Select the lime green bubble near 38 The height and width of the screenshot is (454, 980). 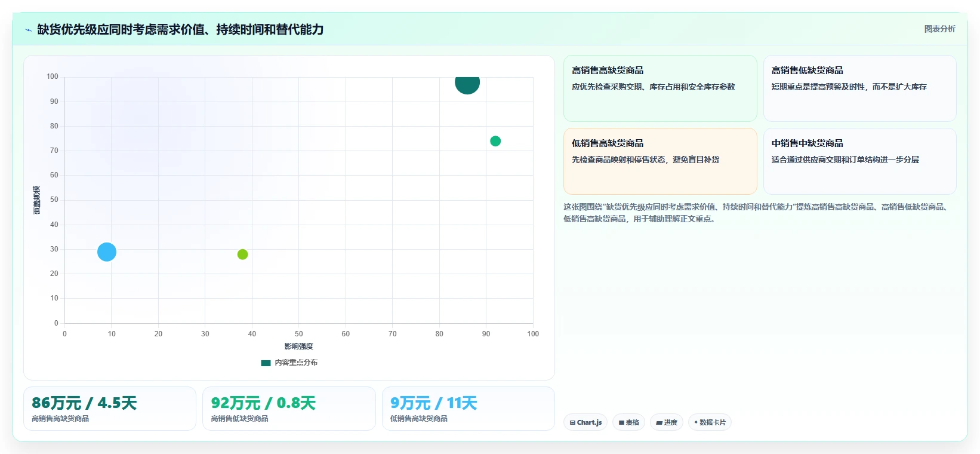(242, 254)
